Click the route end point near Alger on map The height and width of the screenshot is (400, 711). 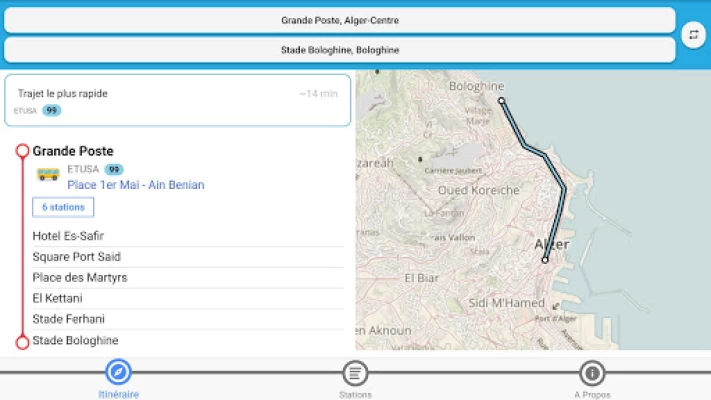coord(545,260)
